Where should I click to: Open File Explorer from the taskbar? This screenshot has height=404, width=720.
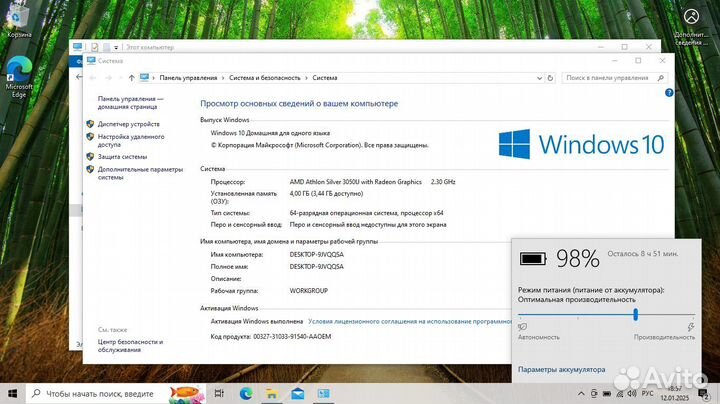pos(272,393)
